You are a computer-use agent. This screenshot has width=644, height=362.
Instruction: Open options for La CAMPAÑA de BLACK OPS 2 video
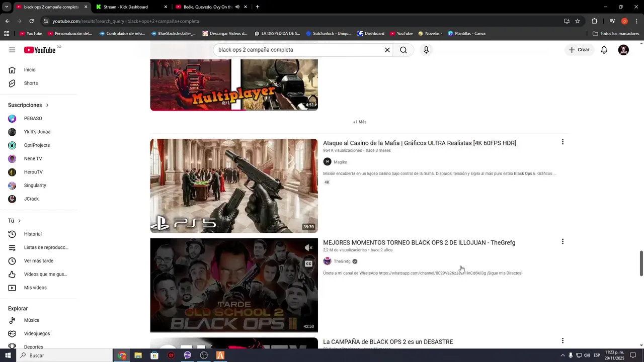562,341
